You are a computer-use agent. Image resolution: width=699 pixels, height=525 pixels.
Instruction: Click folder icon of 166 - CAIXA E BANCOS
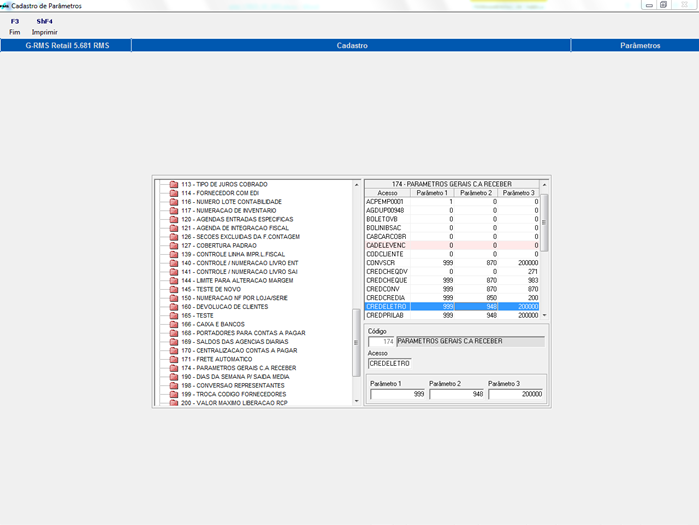pos(174,324)
